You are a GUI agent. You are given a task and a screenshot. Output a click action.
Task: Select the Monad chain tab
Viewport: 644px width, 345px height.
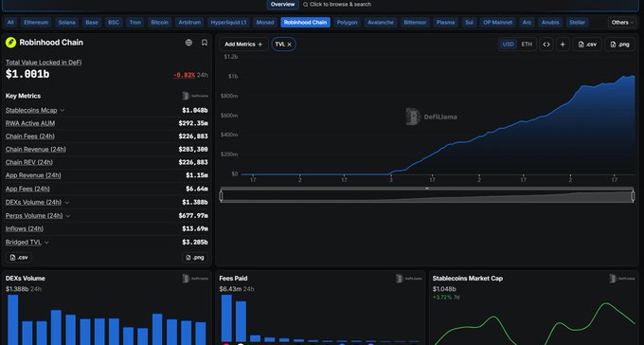pyautogui.click(x=265, y=22)
